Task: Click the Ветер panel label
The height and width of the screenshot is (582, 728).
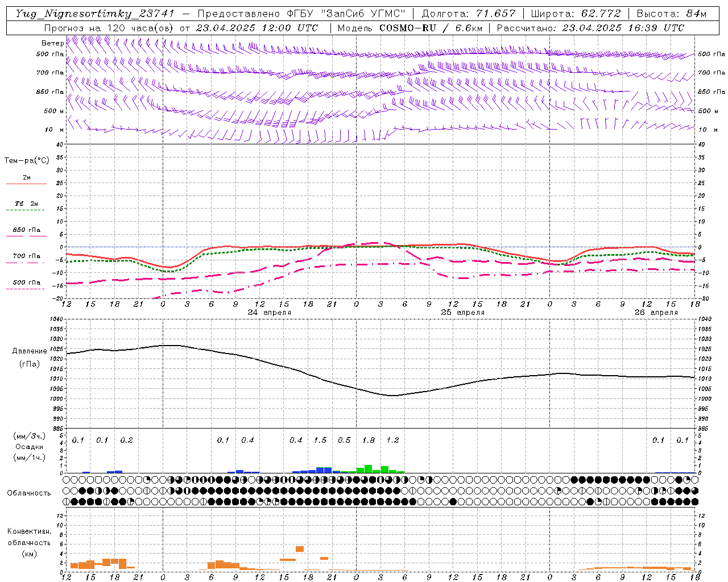Action: tap(53, 43)
